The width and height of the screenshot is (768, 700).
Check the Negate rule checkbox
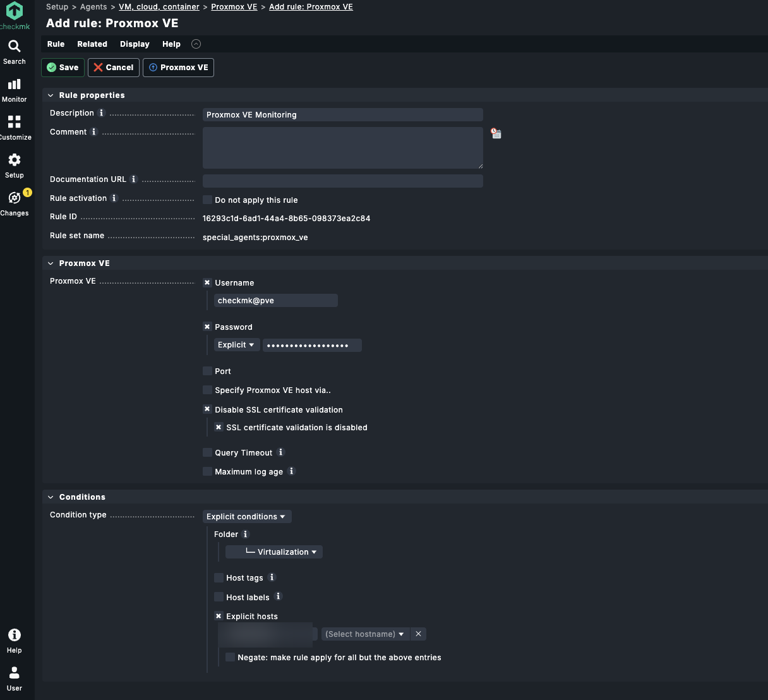pyautogui.click(x=230, y=657)
